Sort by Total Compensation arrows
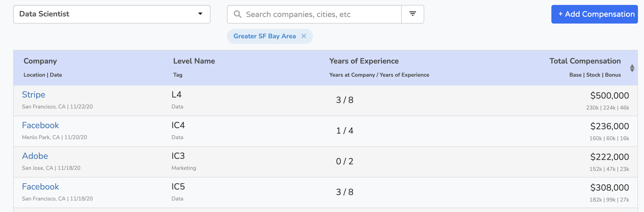 point(632,68)
